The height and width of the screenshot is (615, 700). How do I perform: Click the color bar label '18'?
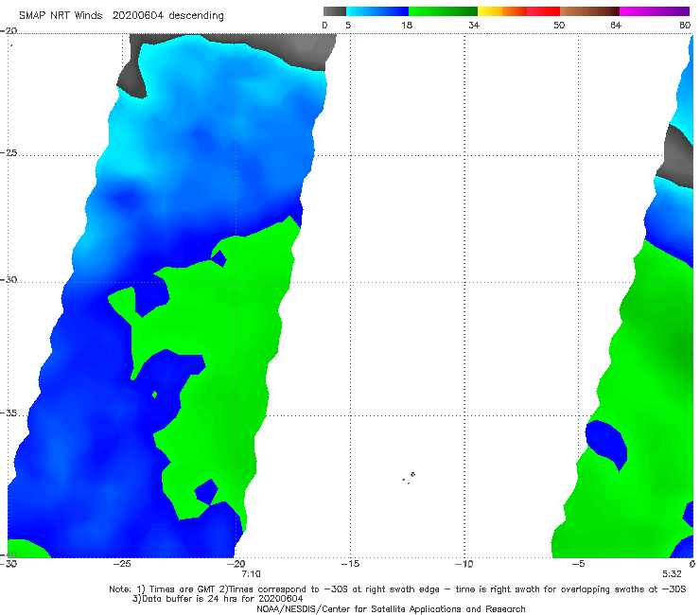407,25
